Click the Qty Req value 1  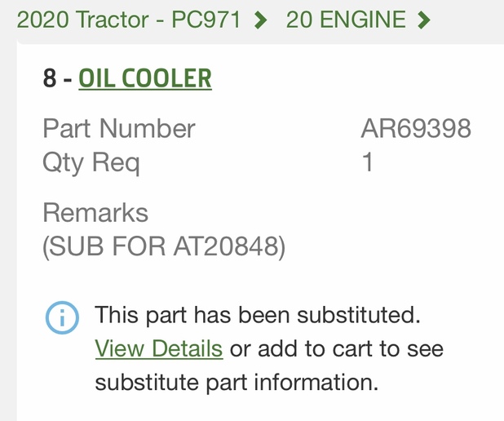[x=367, y=162]
